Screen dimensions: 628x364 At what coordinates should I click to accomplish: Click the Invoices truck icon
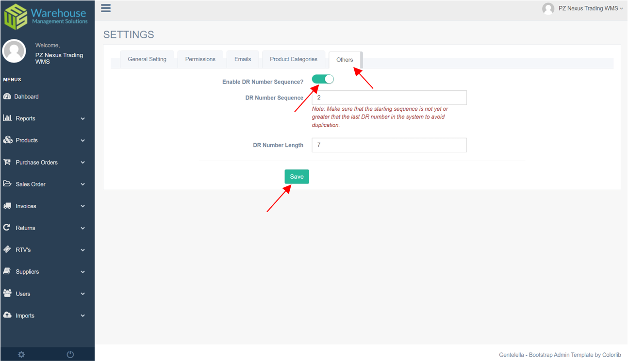click(8, 206)
